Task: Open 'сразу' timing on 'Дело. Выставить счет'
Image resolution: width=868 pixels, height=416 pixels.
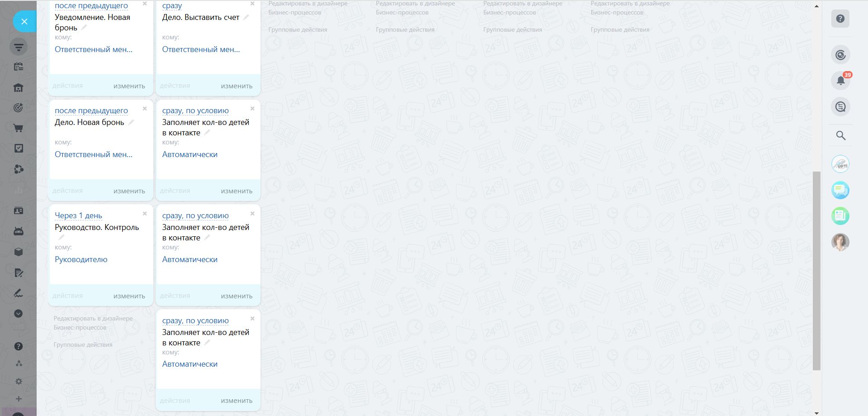Action: [x=172, y=6]
